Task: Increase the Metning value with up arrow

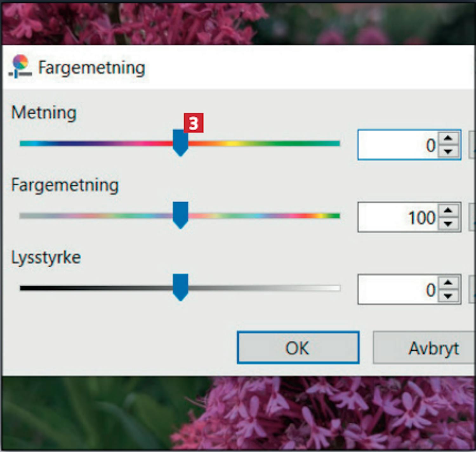Action: pos(448,138)
